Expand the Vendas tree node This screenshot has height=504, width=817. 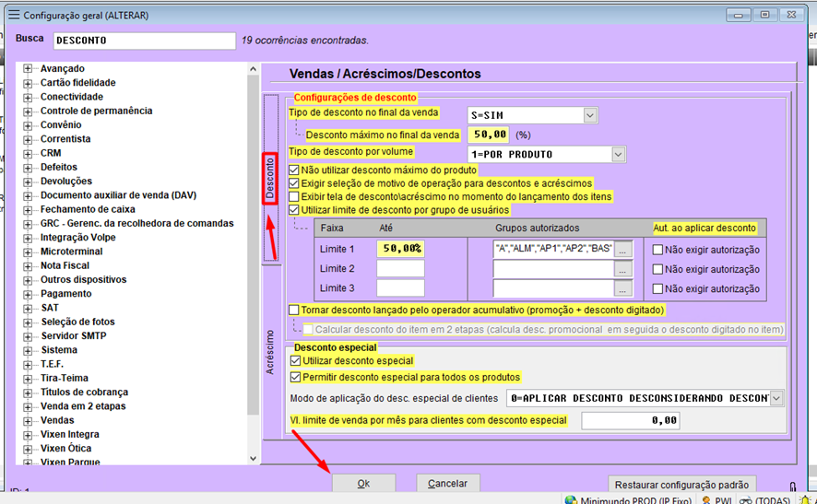28,420
